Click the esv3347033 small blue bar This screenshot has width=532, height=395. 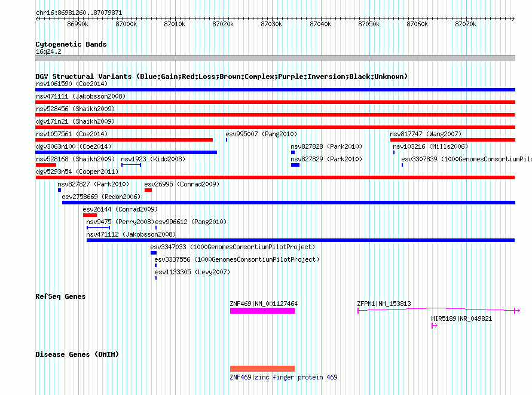point(154,253)
